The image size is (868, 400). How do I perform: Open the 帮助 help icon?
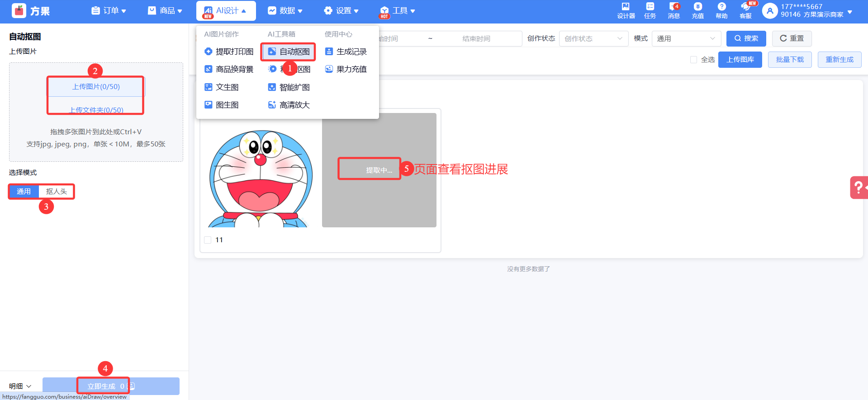(x=722, y=6)
